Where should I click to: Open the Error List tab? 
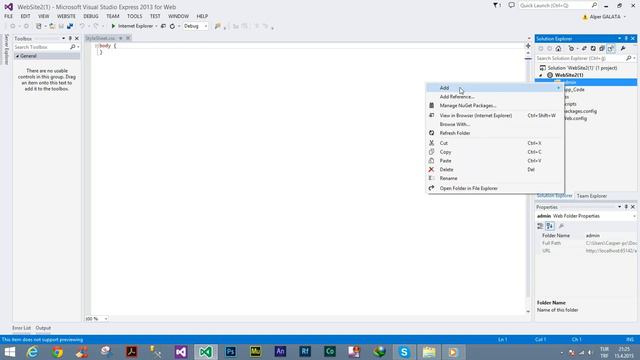21,328
